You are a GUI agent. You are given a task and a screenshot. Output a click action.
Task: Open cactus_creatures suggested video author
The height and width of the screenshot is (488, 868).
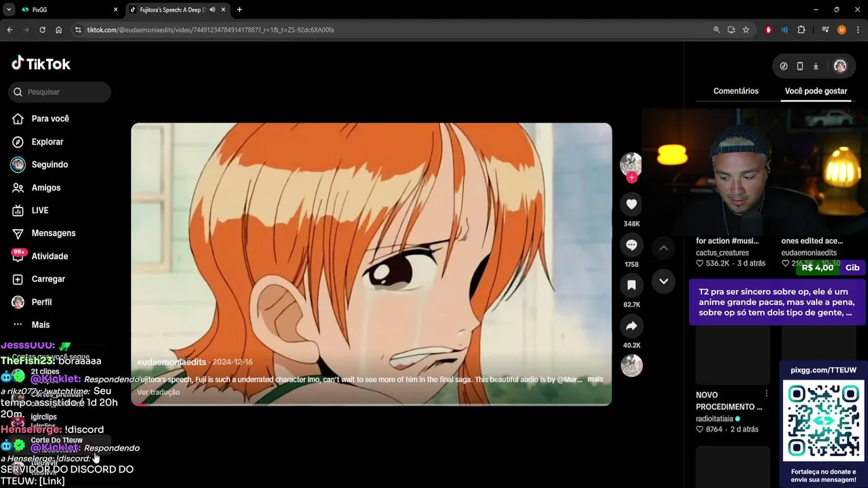(722, 253)
